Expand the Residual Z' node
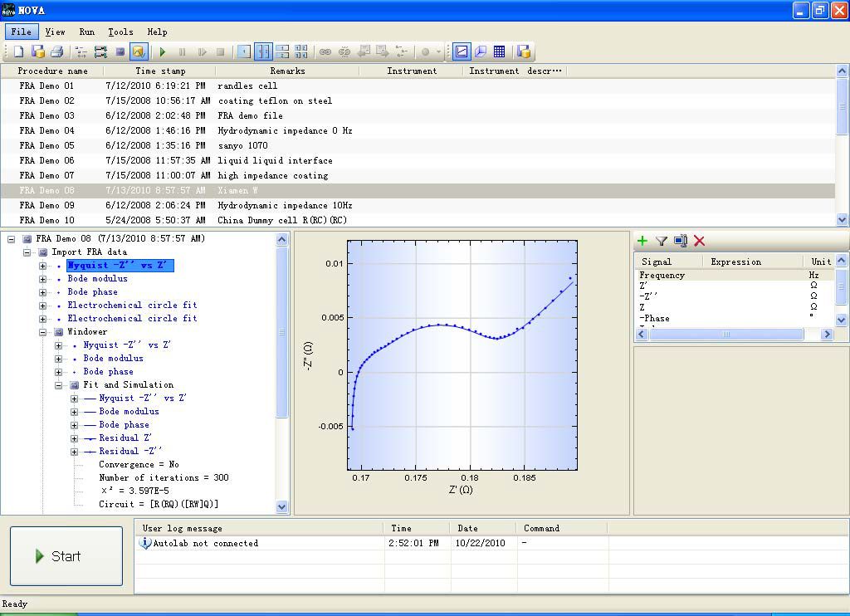The height and width of the screenshot is (616, 850). [74, 438]
